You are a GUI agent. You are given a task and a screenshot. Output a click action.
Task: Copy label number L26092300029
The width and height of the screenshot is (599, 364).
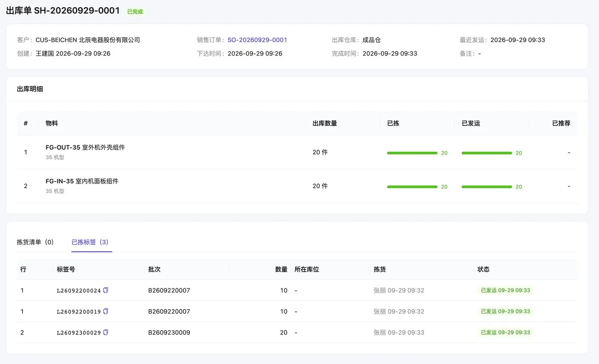click(106, 332)
